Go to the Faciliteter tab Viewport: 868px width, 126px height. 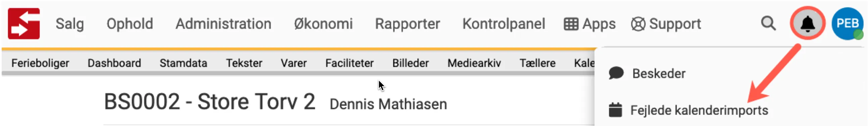click(349, 63)
